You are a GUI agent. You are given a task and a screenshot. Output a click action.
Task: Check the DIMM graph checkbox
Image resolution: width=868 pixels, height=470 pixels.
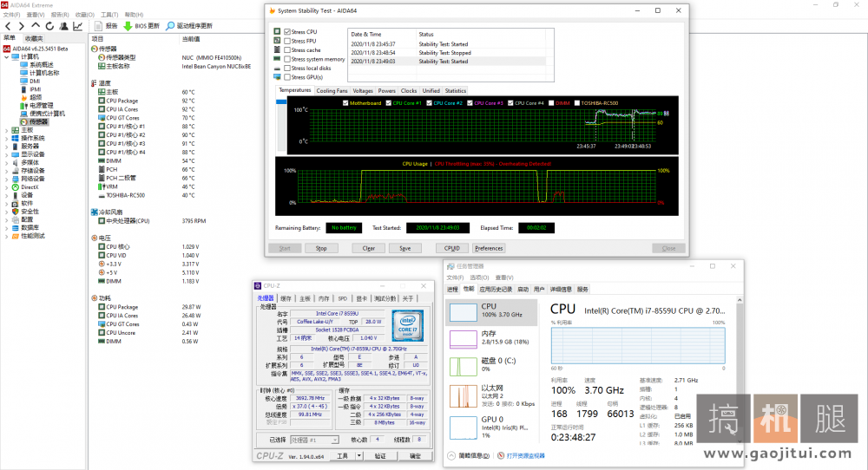tap(551, 103)
